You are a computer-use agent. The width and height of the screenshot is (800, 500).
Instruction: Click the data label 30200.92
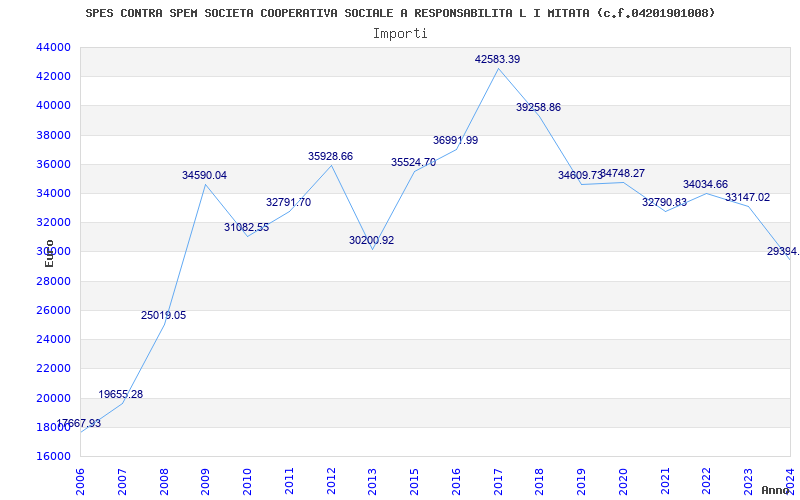371,240
